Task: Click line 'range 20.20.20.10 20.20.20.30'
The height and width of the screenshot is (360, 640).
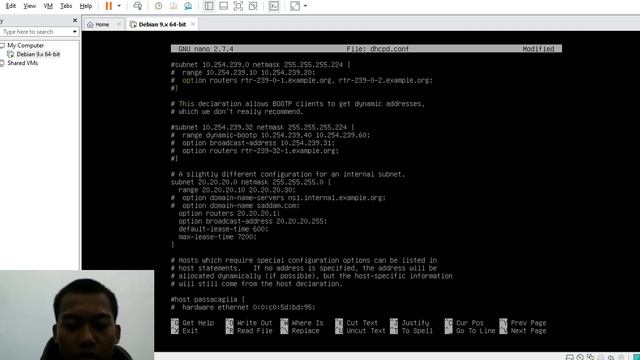Action: click(x=237, y=190)
